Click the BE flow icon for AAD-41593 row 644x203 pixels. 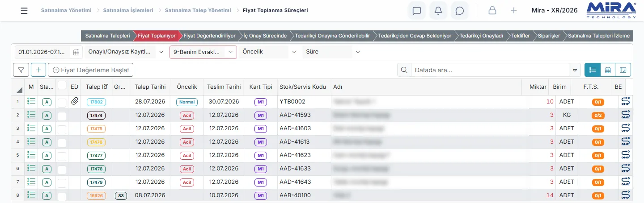pos(626,115)
